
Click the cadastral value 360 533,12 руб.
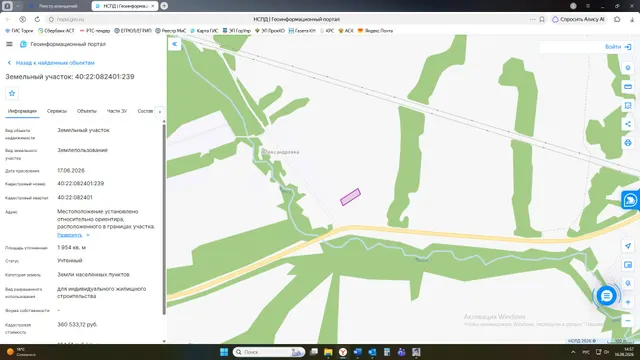coord(77,324)
